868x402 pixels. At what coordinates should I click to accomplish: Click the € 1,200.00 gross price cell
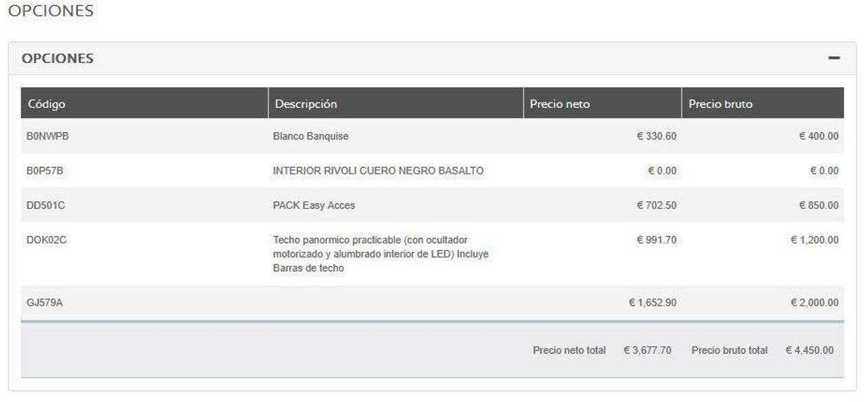pos(814,240)
